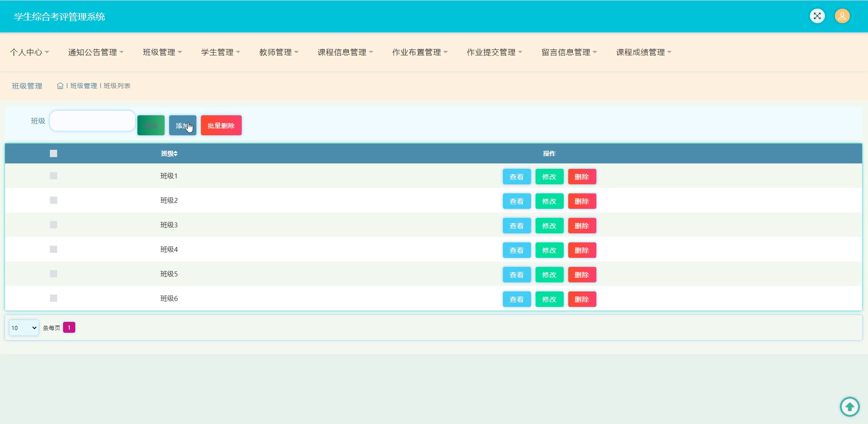Expand the 班级管理 dropdown menu
The image size is (868, 424).
tap(162, 52)
